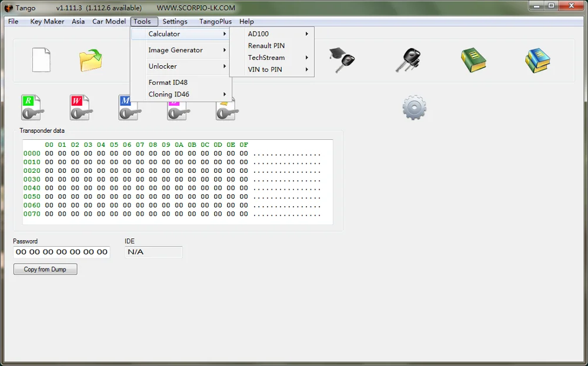Expand the VIN to PIN submenu
Viewport: 588px width, 366px height.
point(266,69)
